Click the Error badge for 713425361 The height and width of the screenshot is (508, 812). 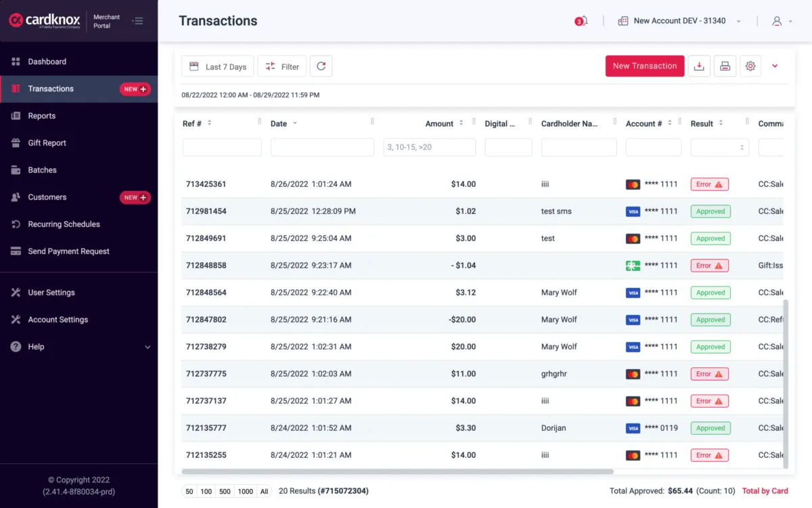tap(709, 184)
